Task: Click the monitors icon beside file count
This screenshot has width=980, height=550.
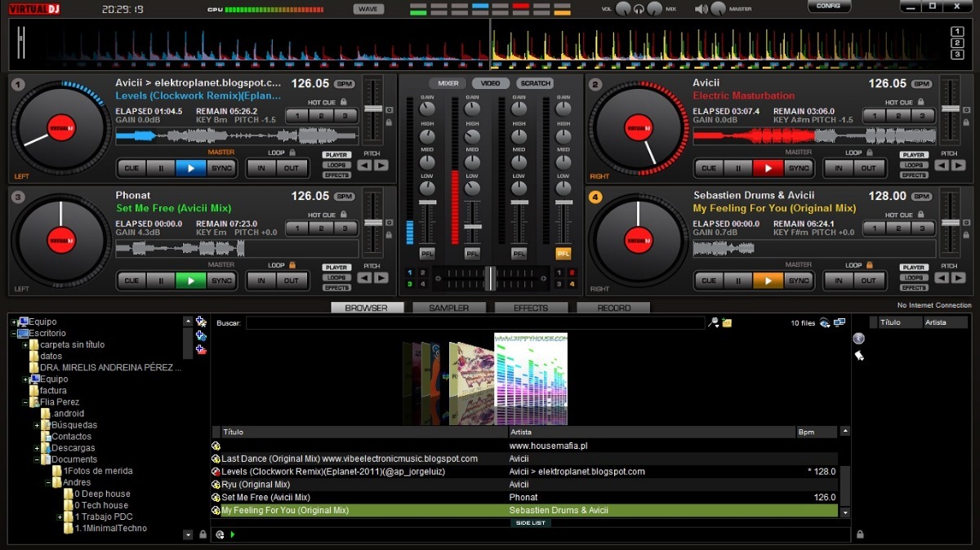Action: [839, 323]
